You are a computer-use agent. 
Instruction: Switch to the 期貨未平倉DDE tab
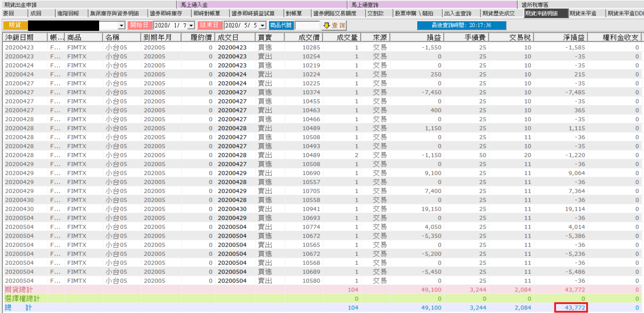click(625, 14)
